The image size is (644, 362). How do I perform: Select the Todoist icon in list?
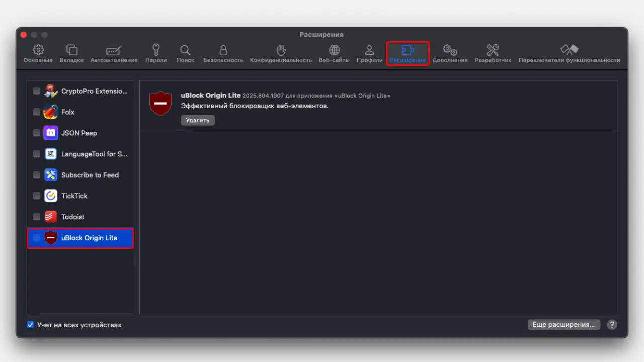click(51, 217)
